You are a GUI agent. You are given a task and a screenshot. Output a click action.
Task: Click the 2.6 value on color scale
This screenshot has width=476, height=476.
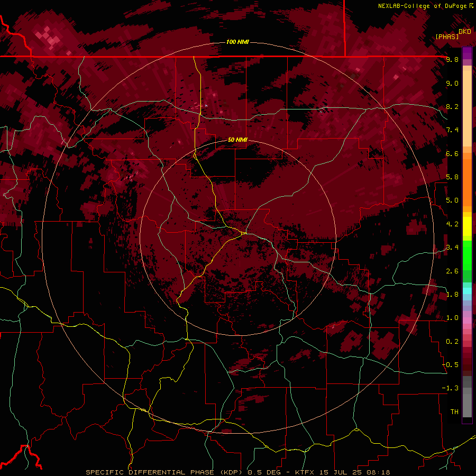point(452,271)
